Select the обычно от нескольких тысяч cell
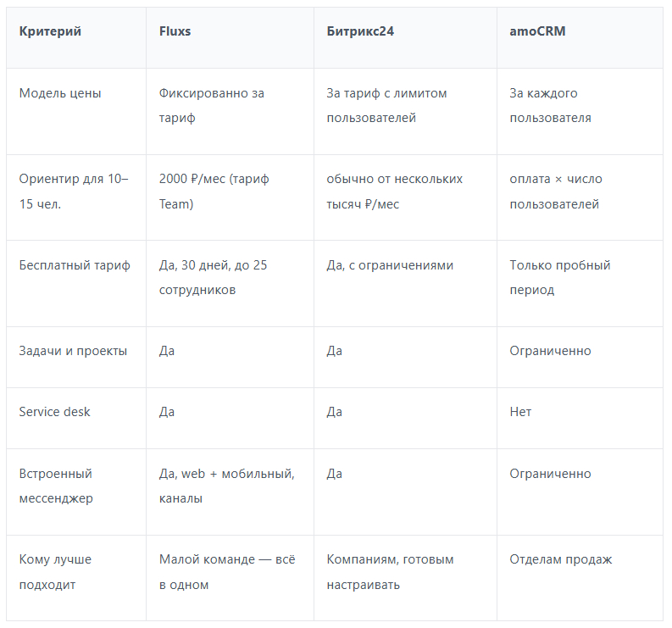This screenshot has height=628, width=672. click(x=395, y=192)
